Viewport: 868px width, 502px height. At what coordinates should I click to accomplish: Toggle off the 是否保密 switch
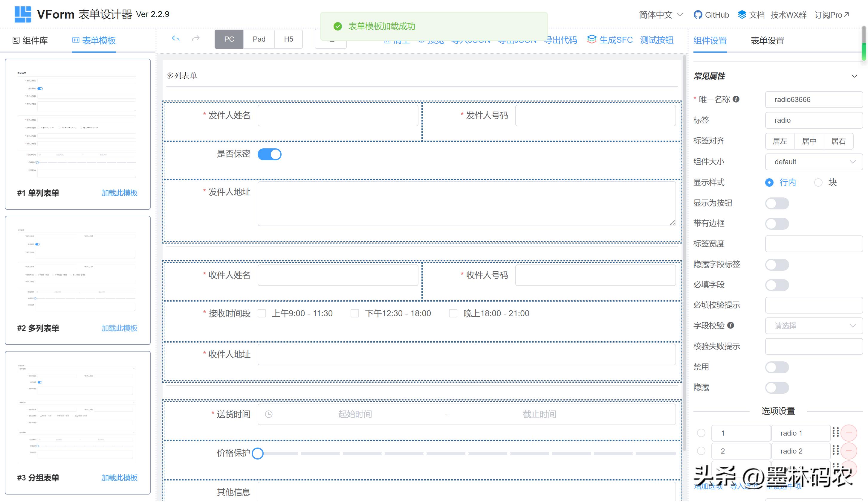coord(270,154)
